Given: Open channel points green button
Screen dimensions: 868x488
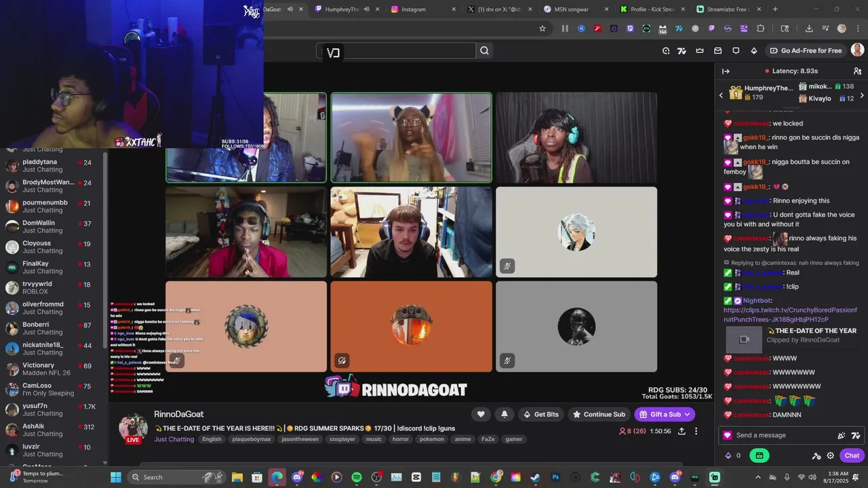Looking at the screenshot, I should (759, 455).
